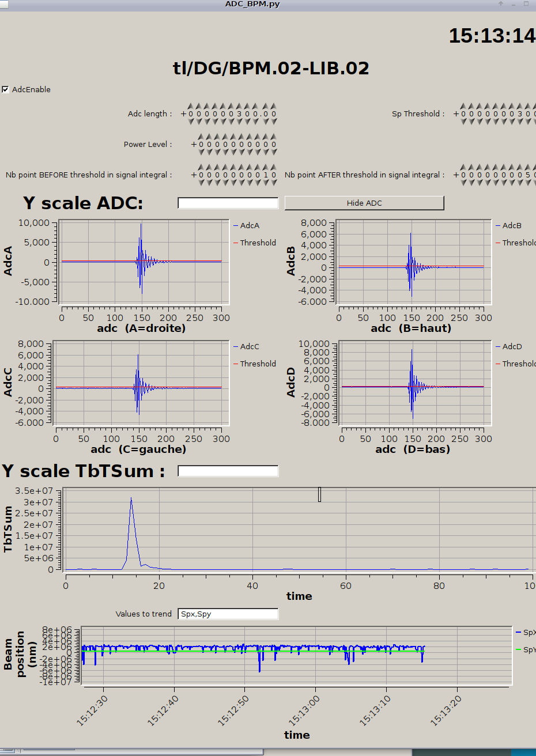Increase the 1 digit of Nb point BEFORE threshold

click(266, 168)
